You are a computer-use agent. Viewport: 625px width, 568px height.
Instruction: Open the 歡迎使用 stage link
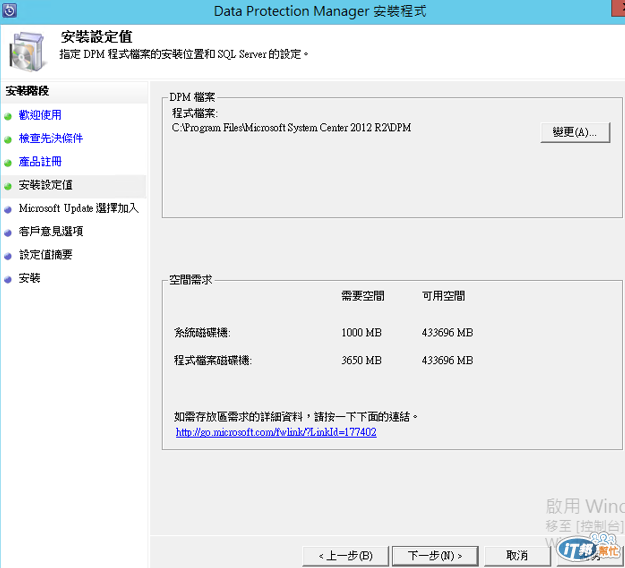40,115
